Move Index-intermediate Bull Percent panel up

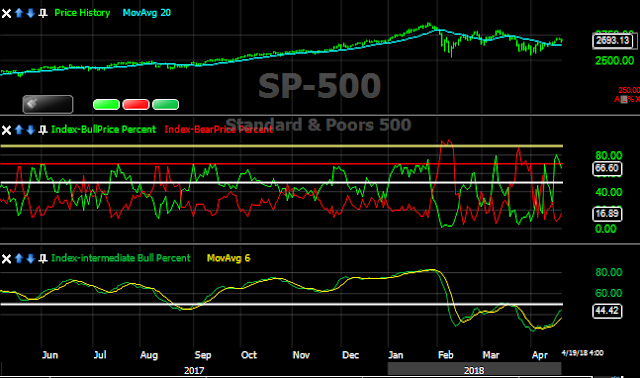19,258
